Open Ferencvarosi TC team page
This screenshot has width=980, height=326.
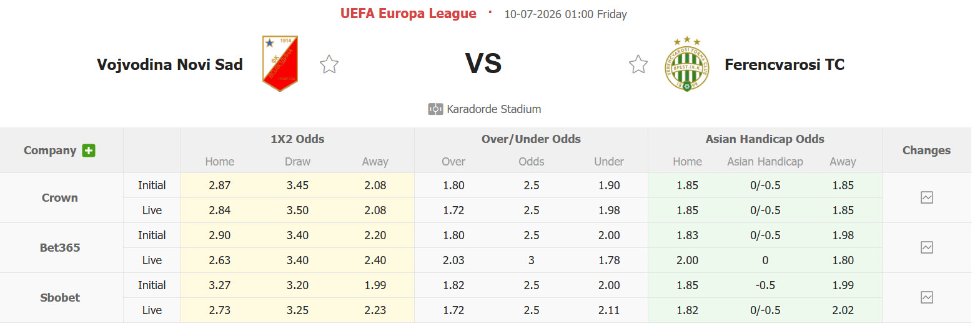[784, 64]
